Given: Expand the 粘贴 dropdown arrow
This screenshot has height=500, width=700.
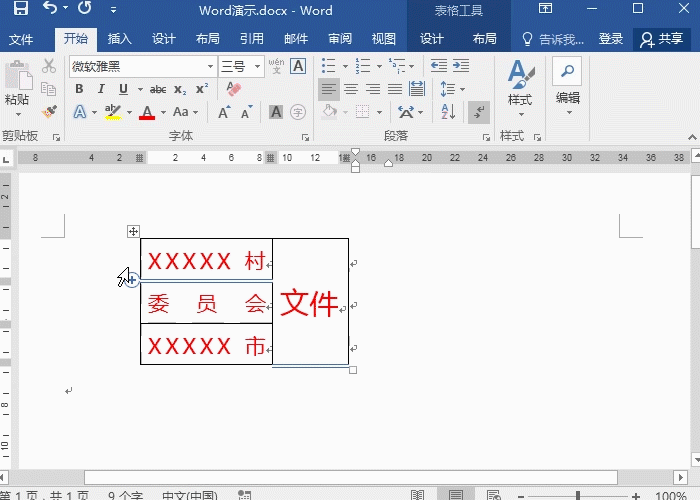Looking at the screenshot, I should pos(18,114).
